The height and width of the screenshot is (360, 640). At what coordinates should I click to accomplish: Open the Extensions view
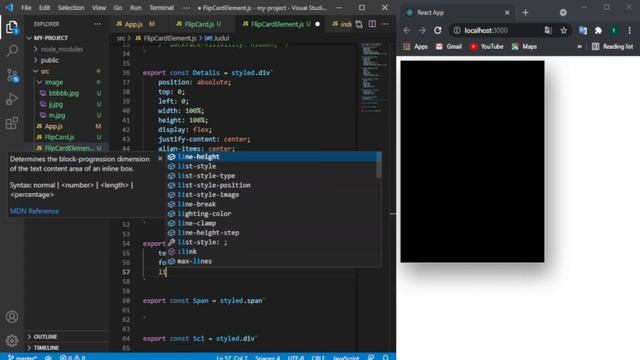[x=12, y=123]
